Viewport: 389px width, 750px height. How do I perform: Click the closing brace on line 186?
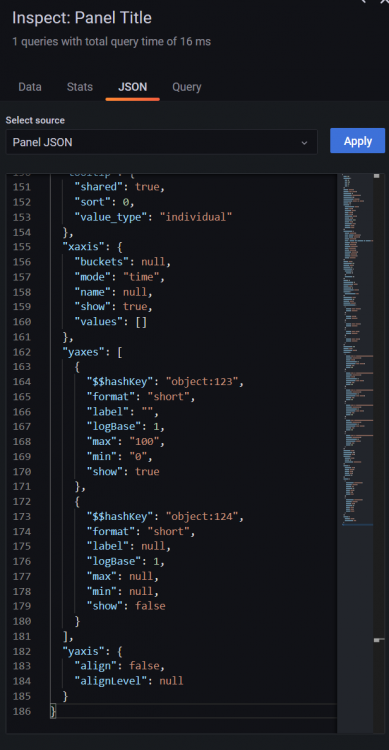(53, 711)
